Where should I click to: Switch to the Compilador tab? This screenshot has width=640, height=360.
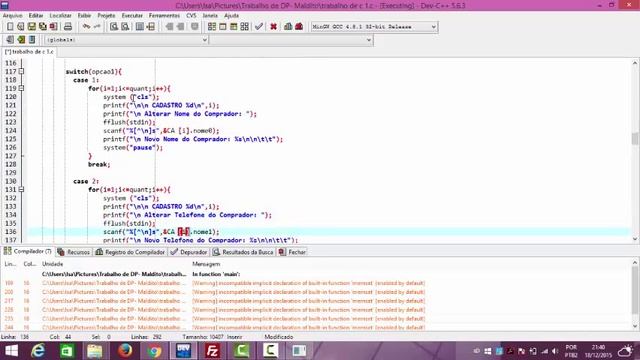coord(28,251)
